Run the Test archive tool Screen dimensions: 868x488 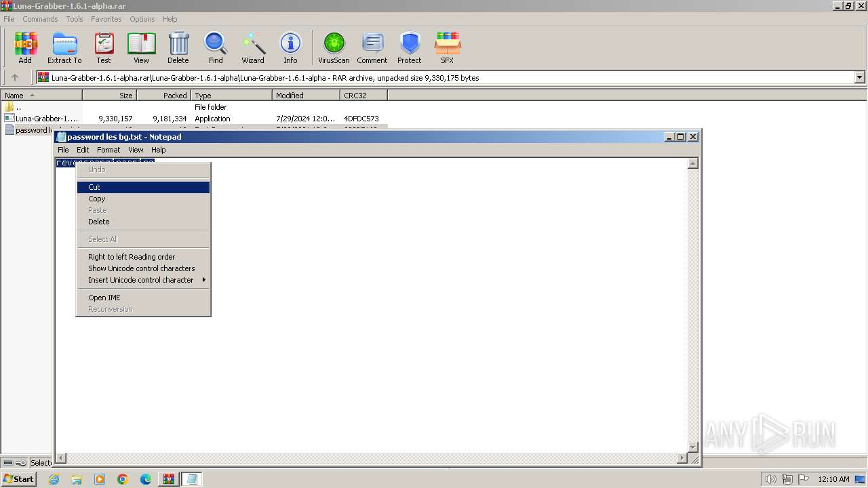104,48
